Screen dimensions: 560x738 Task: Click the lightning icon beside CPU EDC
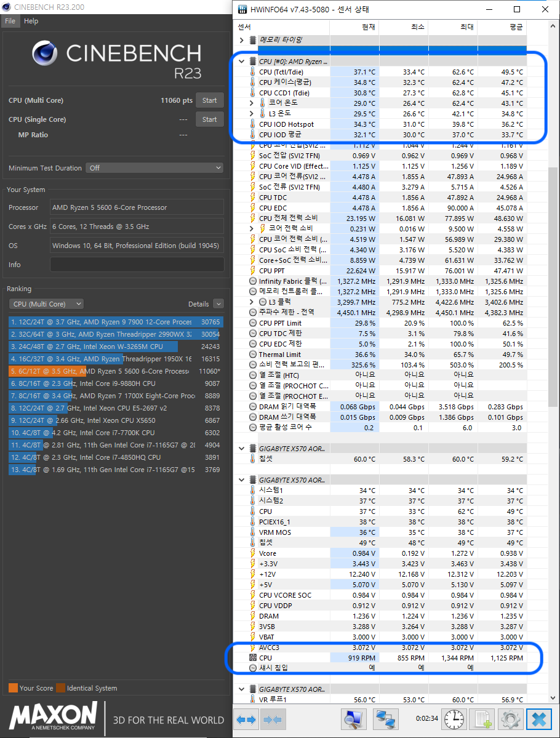(253, 208)
